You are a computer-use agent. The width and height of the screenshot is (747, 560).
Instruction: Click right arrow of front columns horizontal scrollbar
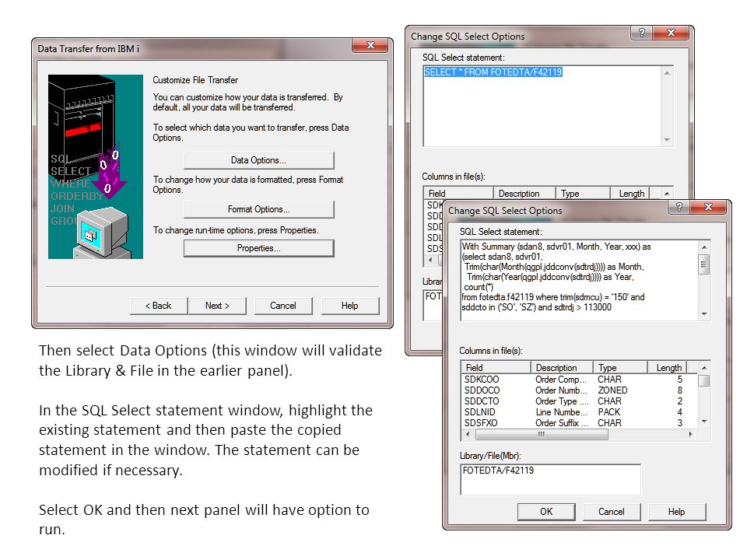pos(691,434)
